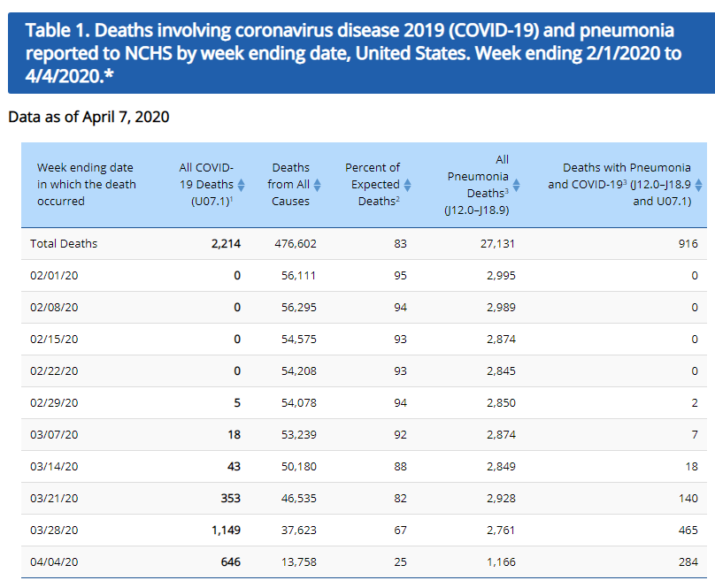Screen dimensions: 715x588
Task: Open footnote 1 on All COVID-19 Deaths header
Action: [231, 199]
